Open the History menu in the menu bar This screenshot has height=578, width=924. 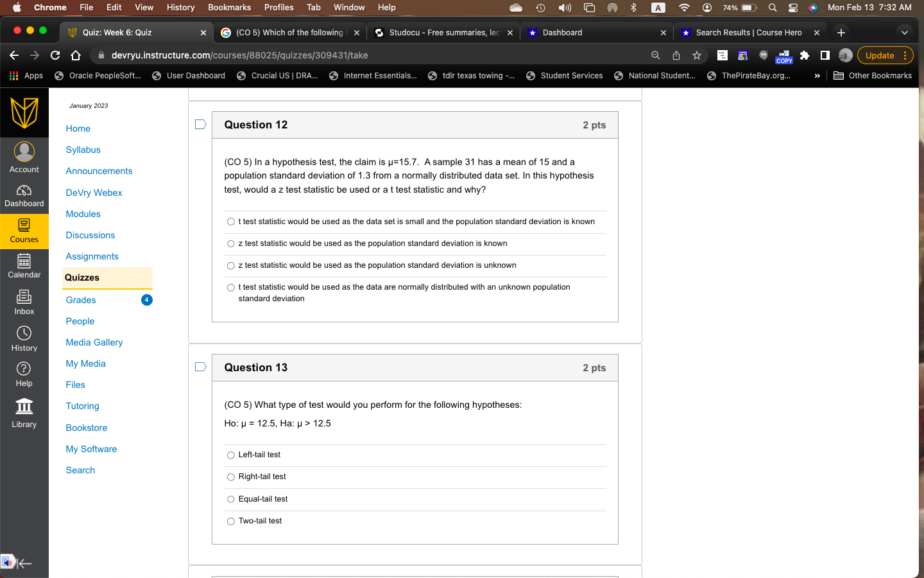click(x=180, y=7)
